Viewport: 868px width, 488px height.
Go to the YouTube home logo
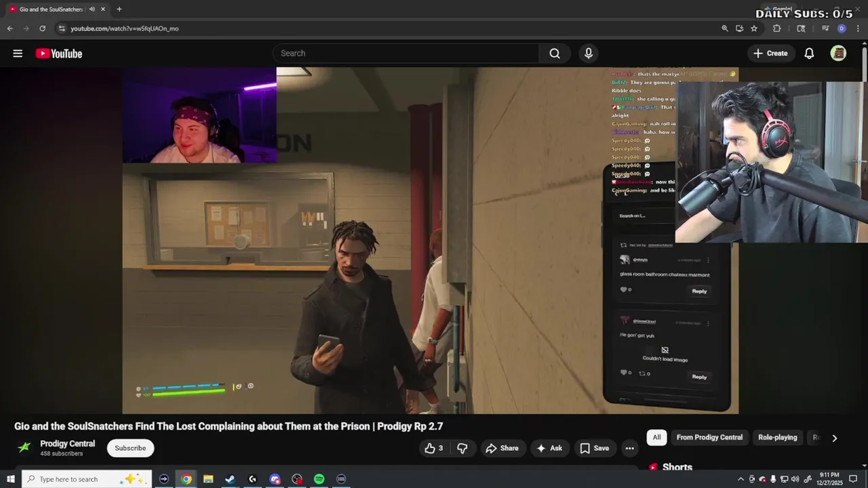[x=59, y=54]
